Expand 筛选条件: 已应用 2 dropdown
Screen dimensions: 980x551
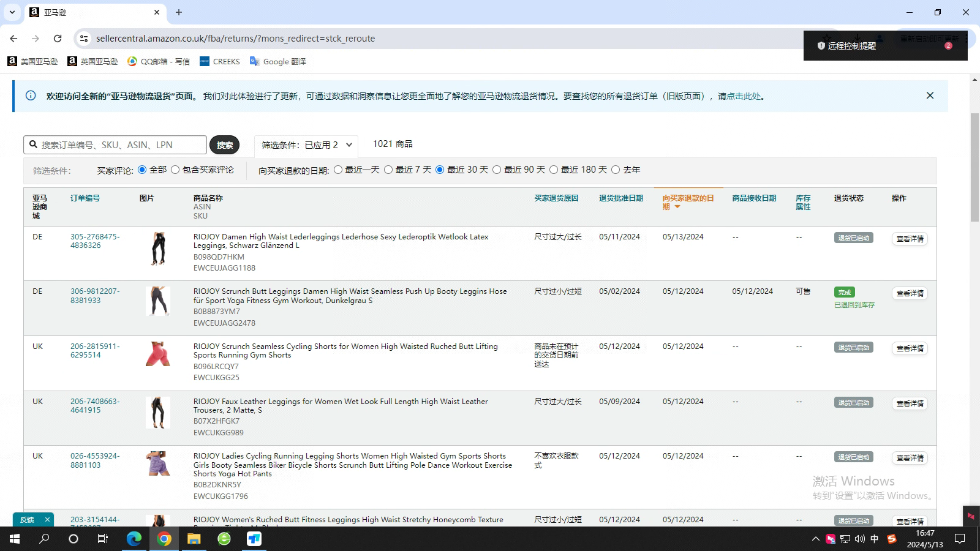306,145
